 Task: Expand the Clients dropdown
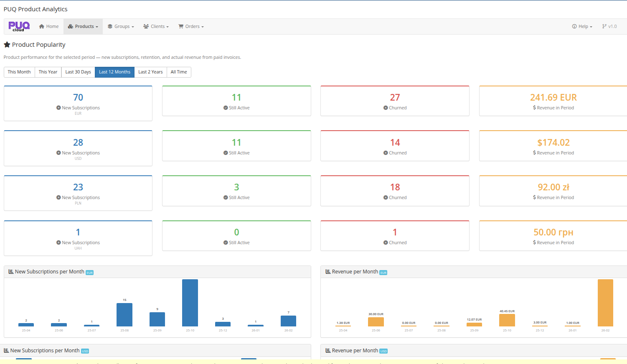[x=156, y=26]
